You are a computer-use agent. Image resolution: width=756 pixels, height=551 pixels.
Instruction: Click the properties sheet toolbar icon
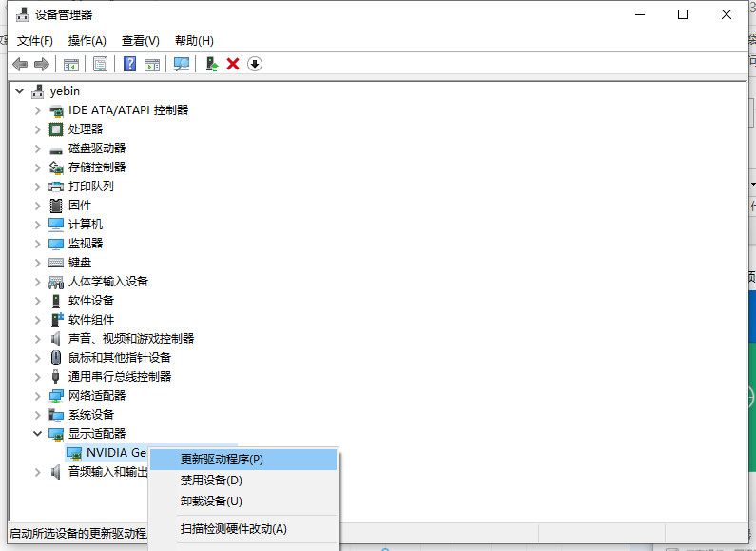click(100, 64)
